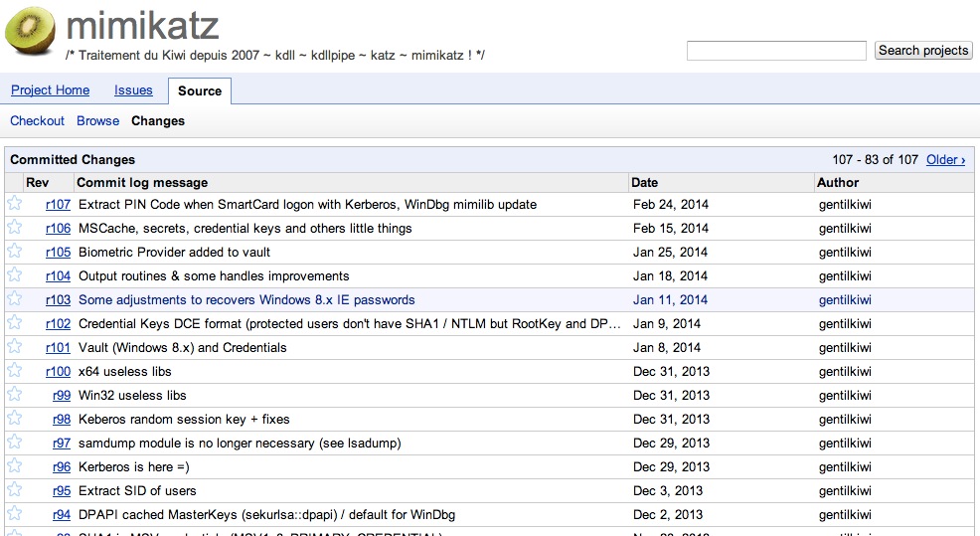The width and height of the screenshot is (980, 536).
Task: Open revision r105 link
Action: pos(58,252)
